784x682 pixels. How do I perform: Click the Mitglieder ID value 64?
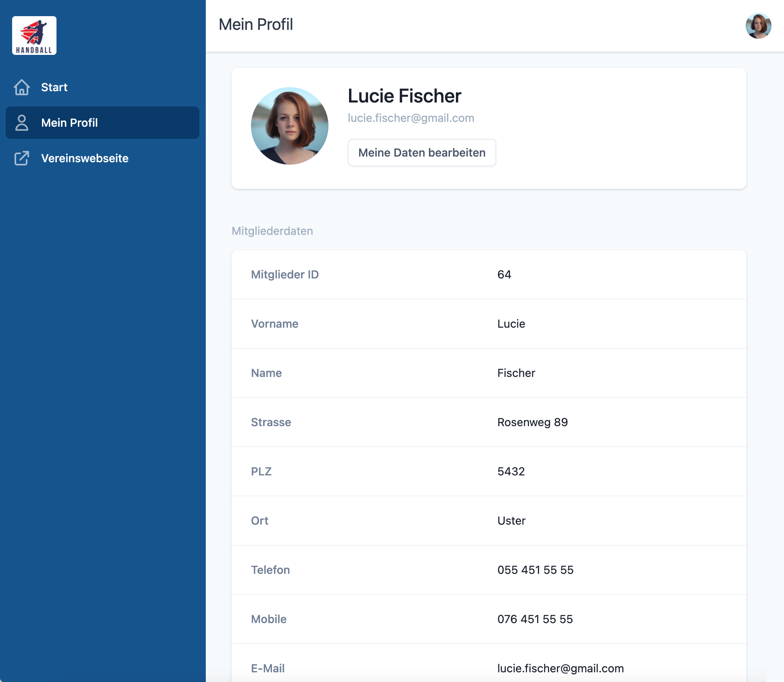504,274
